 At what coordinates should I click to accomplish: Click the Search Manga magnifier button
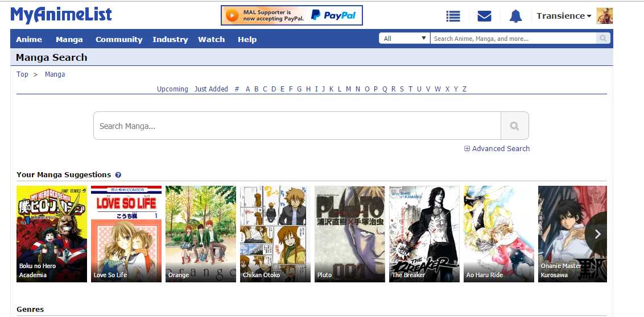pyautogui.click(x=515, y=126)
